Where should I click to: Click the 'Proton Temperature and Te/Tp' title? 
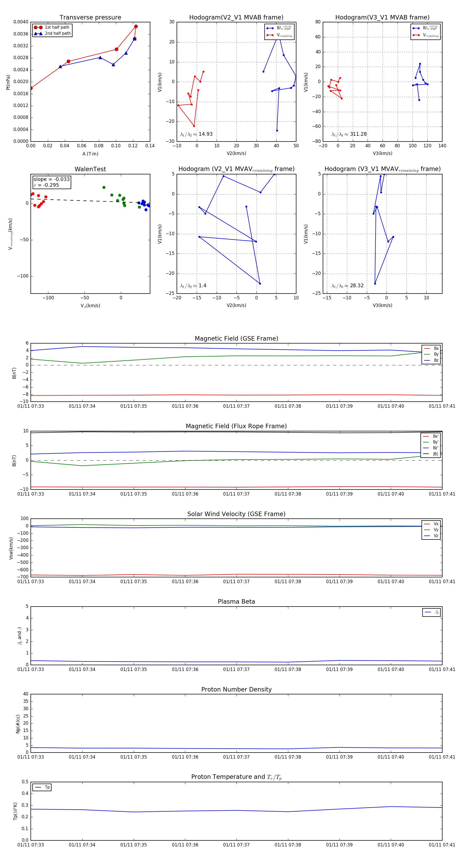tap(236, 777)
